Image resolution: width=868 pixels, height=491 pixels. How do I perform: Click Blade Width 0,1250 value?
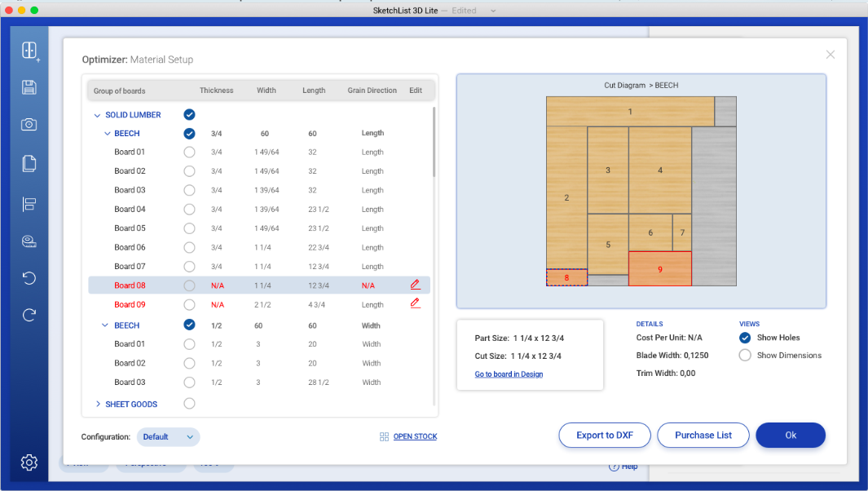click(x=696, y=356)
